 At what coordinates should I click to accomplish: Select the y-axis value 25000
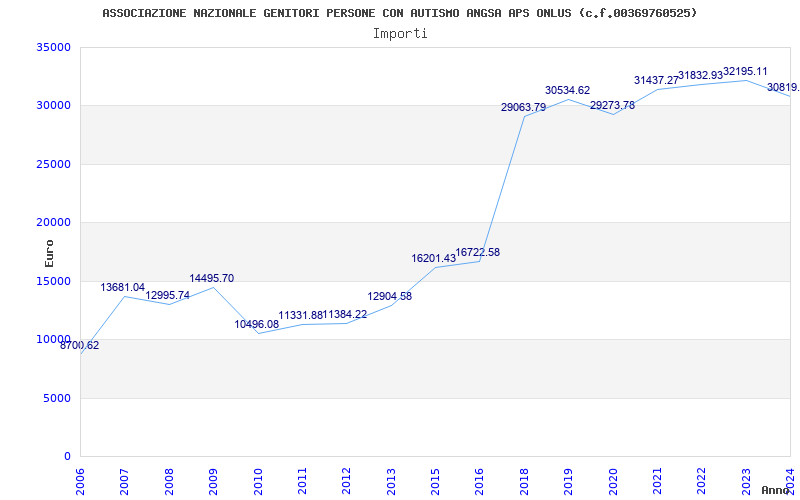[53, 164]
